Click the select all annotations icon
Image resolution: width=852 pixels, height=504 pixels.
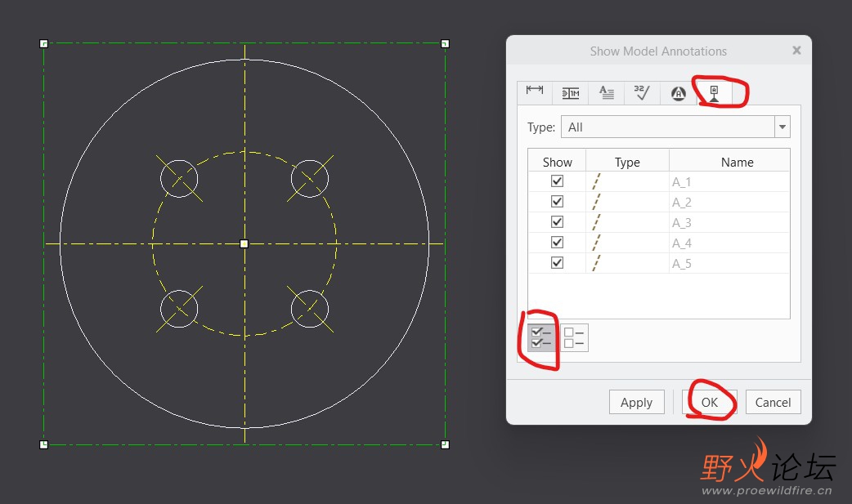coord(541,337)
